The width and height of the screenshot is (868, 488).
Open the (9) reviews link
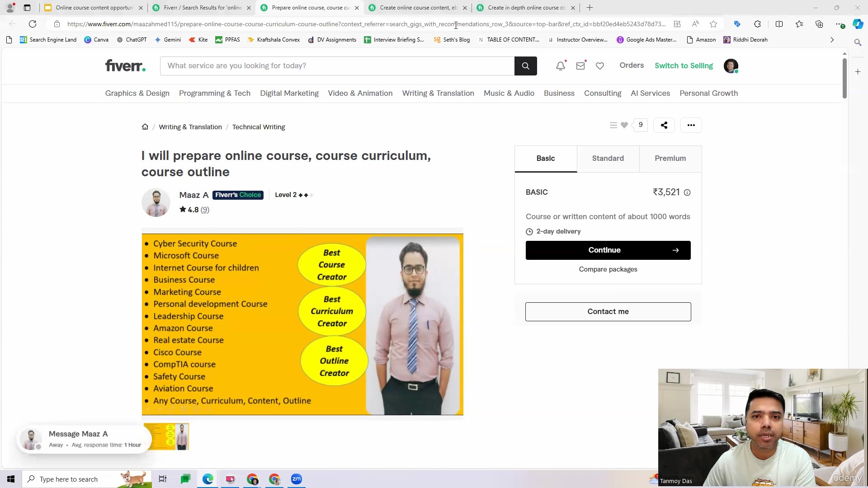pos(205,210)
